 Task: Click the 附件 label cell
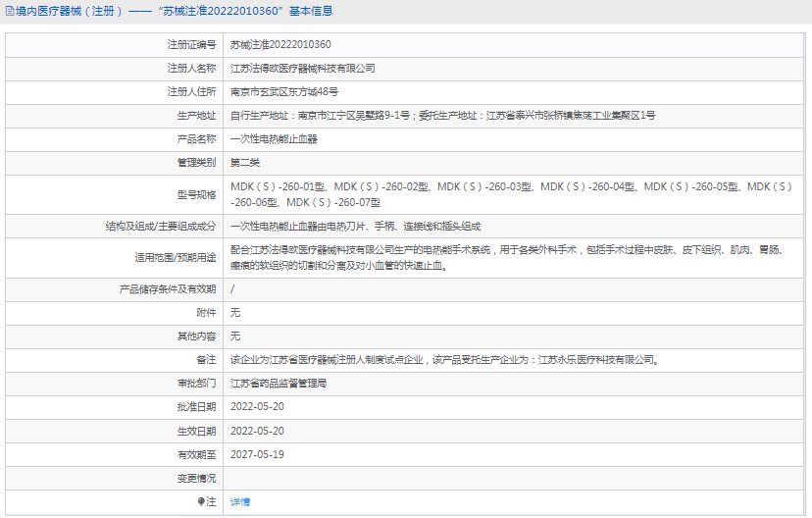(x=115, y=313)
